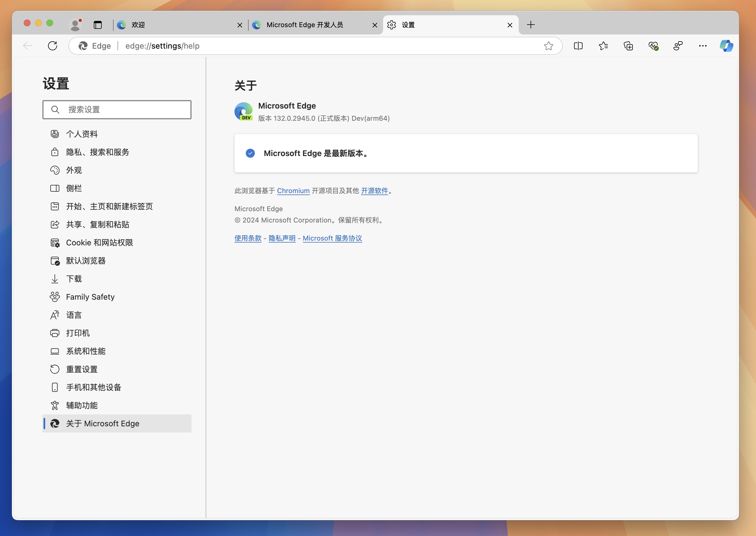Select accessibility settings icon
Screen dimensions: 756x536
click(55, 405)
